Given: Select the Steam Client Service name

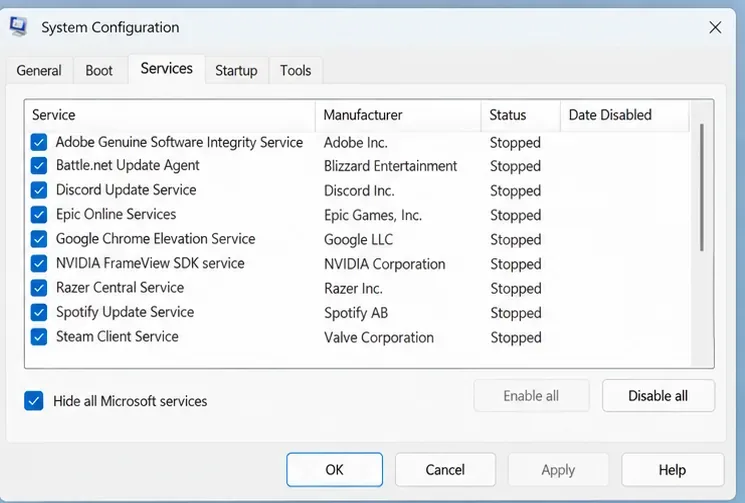Looking at the screenshot, I should click(x=117, y=337).
